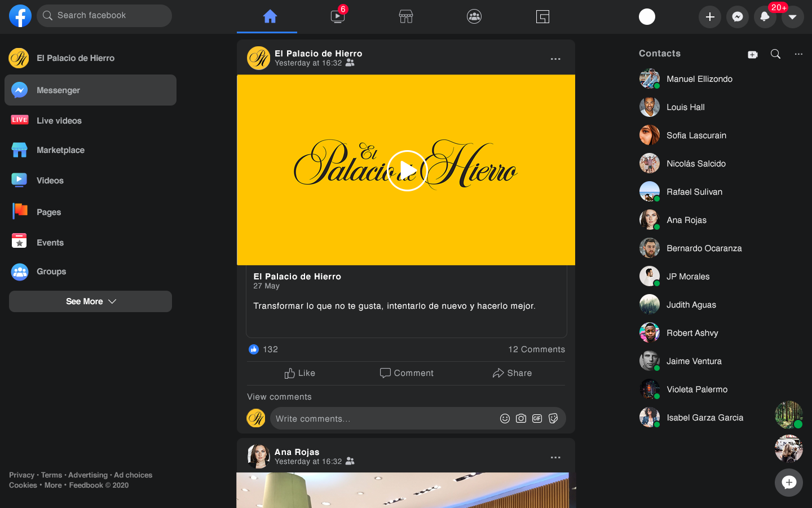
Task: Click View comments
Action: [x=279, y=397]
